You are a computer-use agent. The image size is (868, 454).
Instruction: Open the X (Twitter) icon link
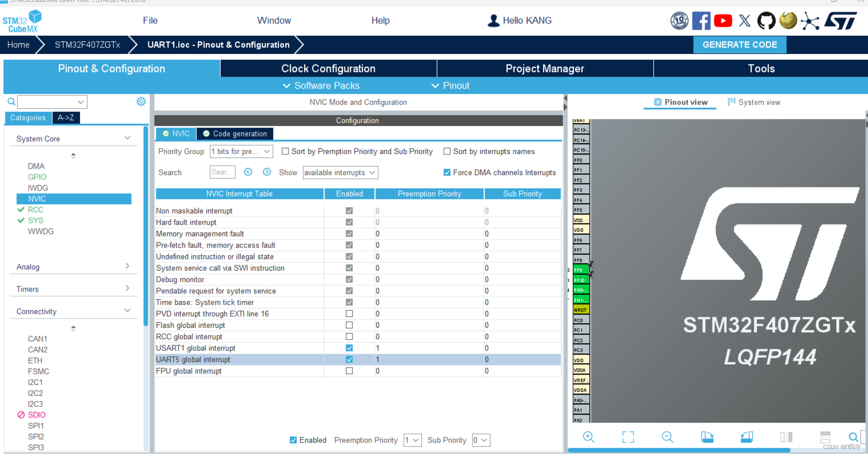click(745, 21)
